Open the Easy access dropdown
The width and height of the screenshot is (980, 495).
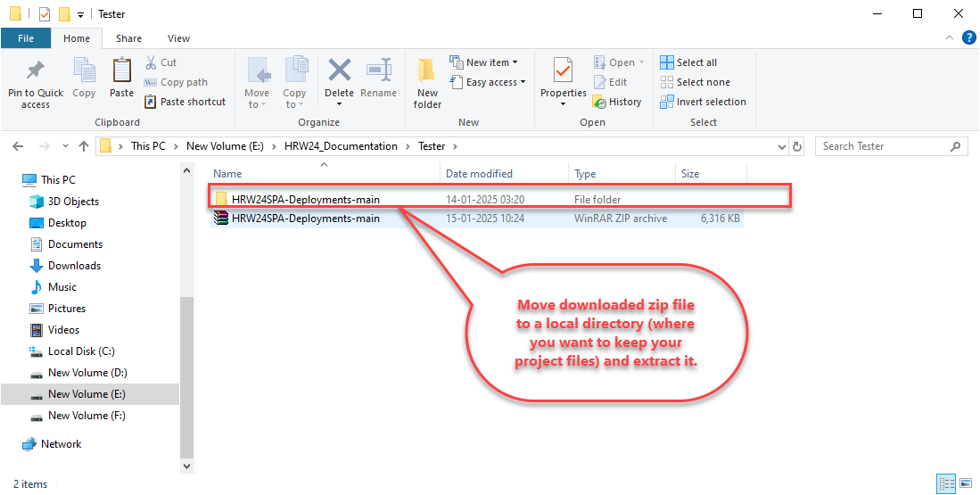pos(488,82)
